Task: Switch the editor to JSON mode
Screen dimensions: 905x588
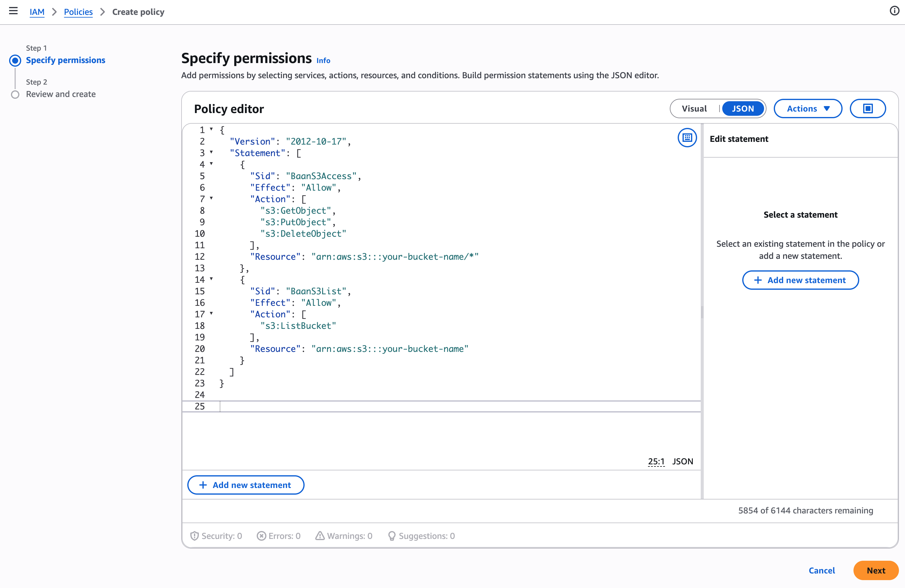Action: [743, 109]
